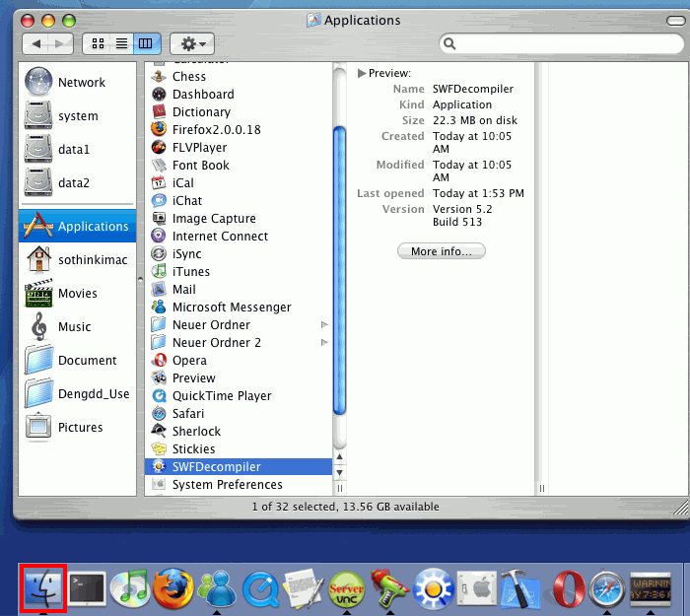Image resolution: width=690 pixels, height=616 pixels.
Task: Expand Neuer Ordner folder arrow
Action: pos(324,324)
